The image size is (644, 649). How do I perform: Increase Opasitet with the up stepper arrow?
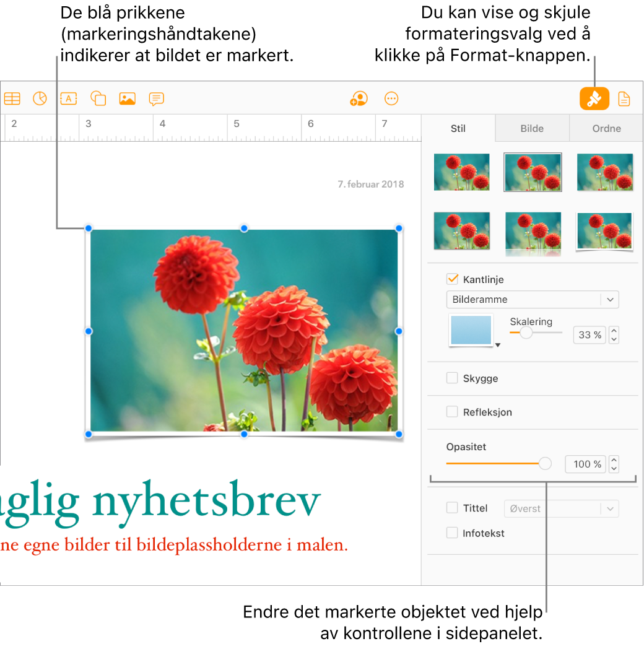614,460
